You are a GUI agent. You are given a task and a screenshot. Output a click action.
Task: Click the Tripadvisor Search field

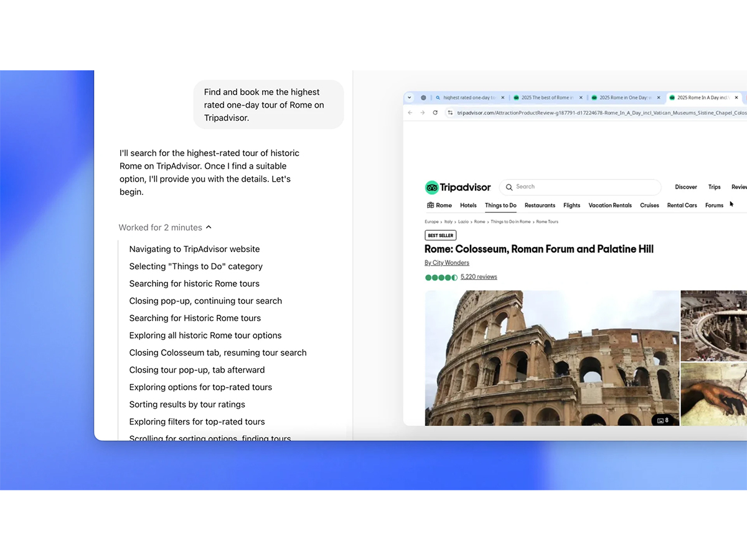582,187
